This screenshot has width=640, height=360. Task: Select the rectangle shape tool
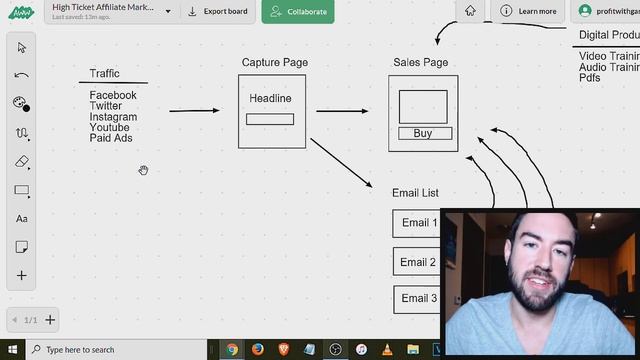[22, 190]
